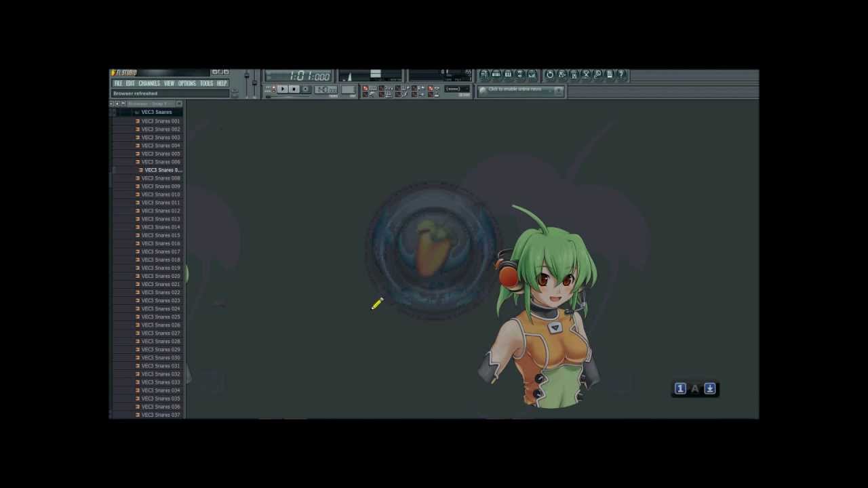Open the piano roll shortcut icon
The height and width of the screenshot is (488, 868).
coord(509,75)
